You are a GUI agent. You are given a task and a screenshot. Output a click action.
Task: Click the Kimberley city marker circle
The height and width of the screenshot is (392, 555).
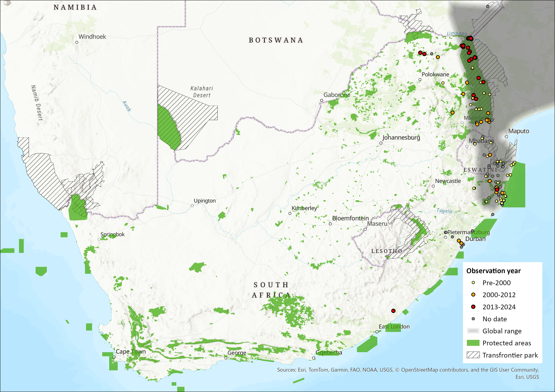coord(290,213)
